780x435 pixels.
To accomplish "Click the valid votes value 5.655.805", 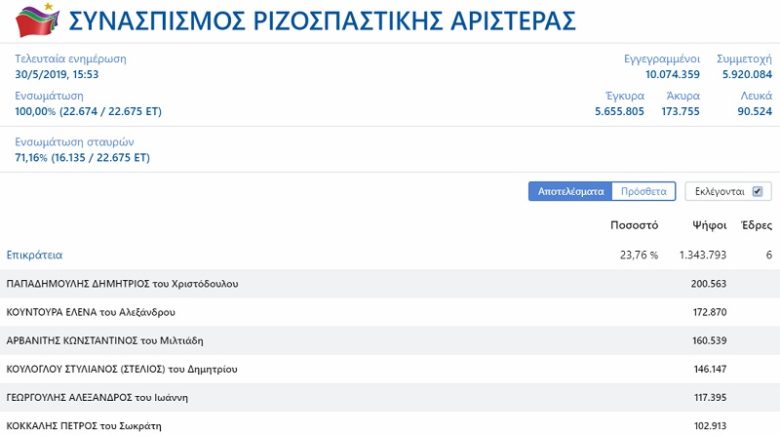I will (x=619, y=111).
